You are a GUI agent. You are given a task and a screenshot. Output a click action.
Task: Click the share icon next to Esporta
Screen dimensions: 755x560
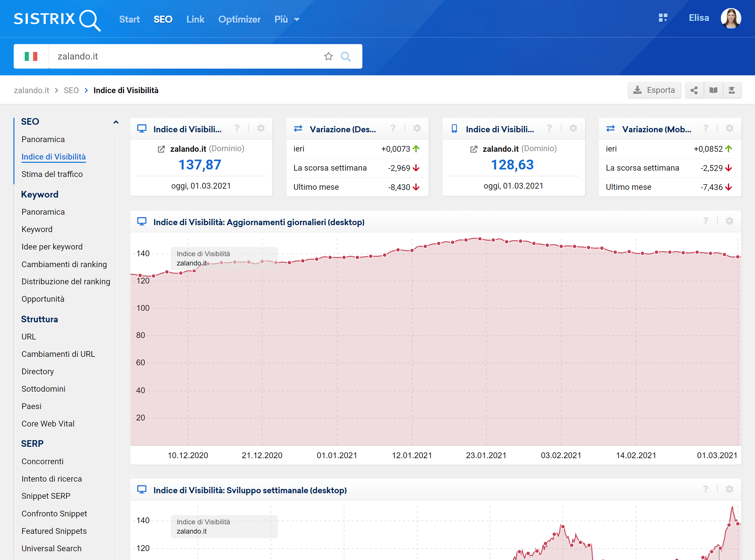(x=694, y=90)
